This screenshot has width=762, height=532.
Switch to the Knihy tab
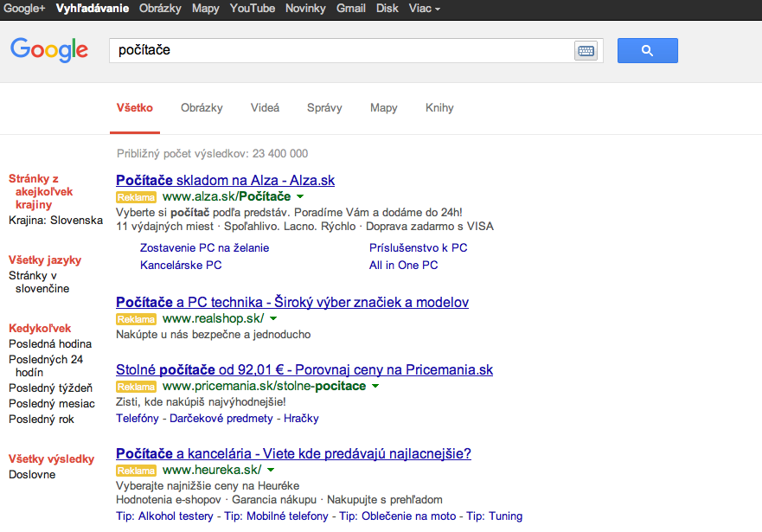[439, 108]
